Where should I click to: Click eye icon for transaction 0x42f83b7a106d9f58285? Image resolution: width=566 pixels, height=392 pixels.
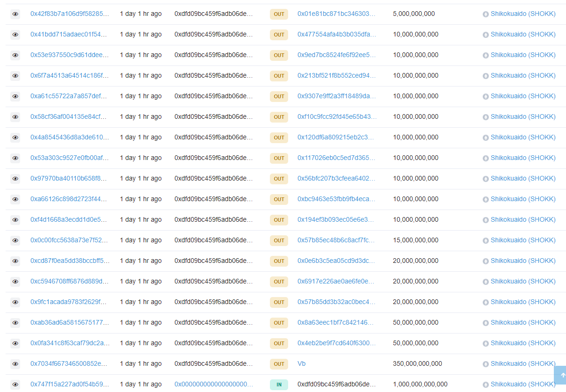pyautogui.click(x=15, y=14)
